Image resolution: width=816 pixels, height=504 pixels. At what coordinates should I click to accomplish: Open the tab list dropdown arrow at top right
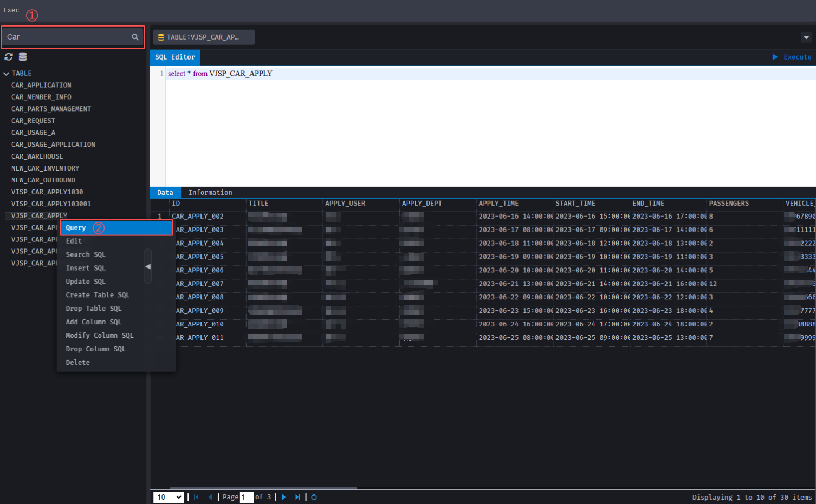(x=806, y=37)
